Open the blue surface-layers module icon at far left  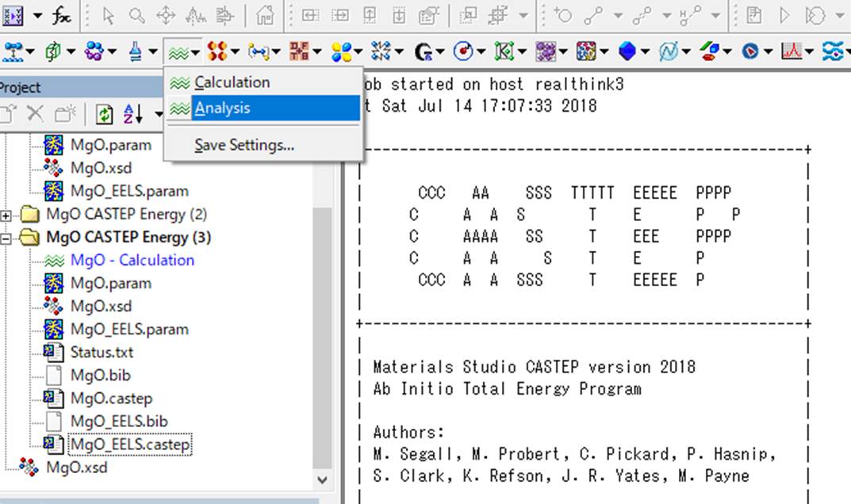[13, 52]
